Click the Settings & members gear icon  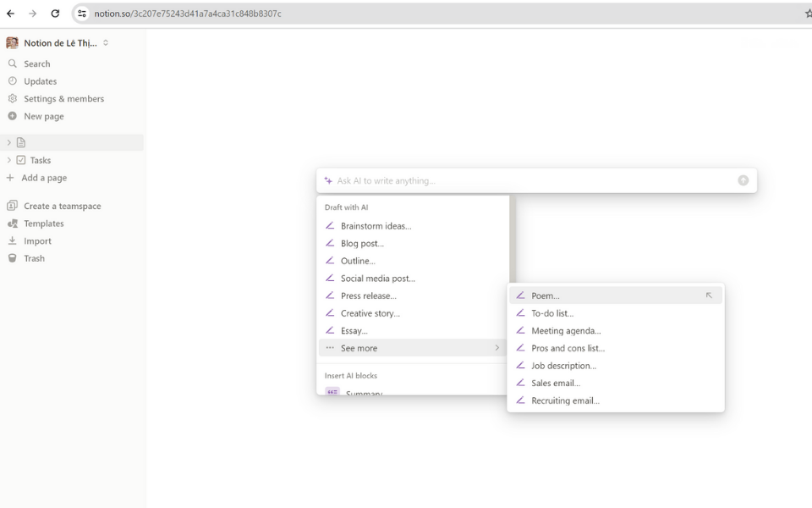click(x=13, y=98)
